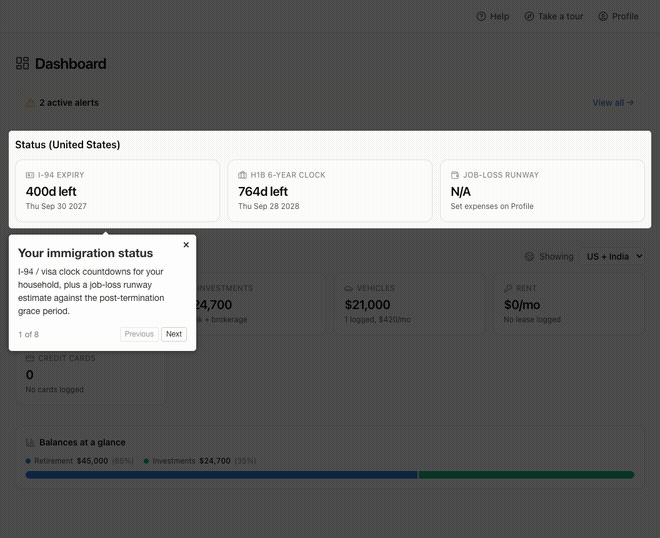660x538 pixels.
Task: Click the green Investments legend dot
Action: coord(146,461)
